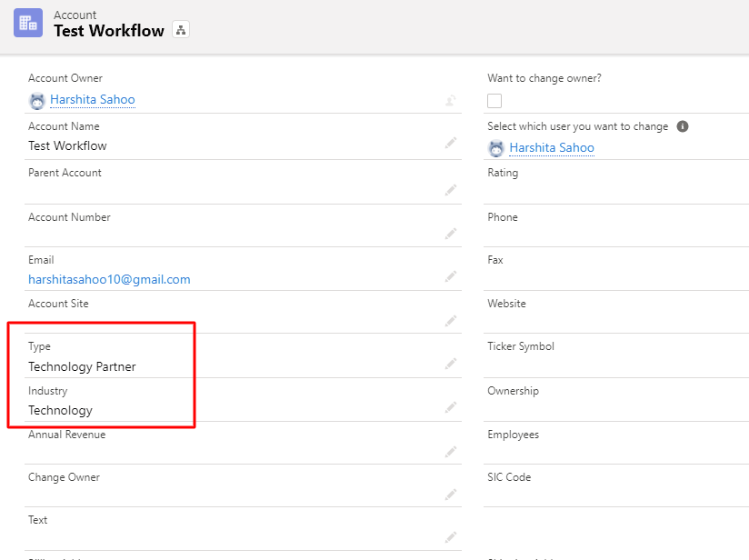Click info icon beside Select which user label
This screenshot has height=560, width=749.
click(x=683, y=126)
